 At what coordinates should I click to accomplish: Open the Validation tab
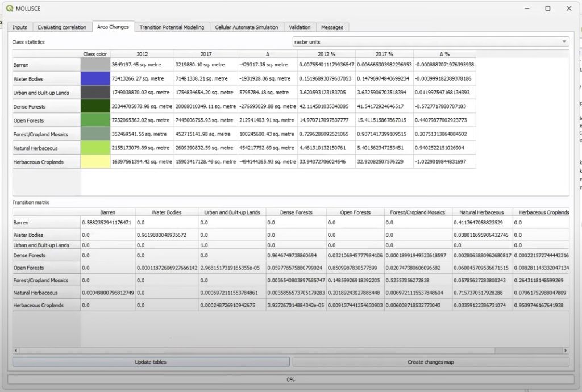(x=300, y=27)
